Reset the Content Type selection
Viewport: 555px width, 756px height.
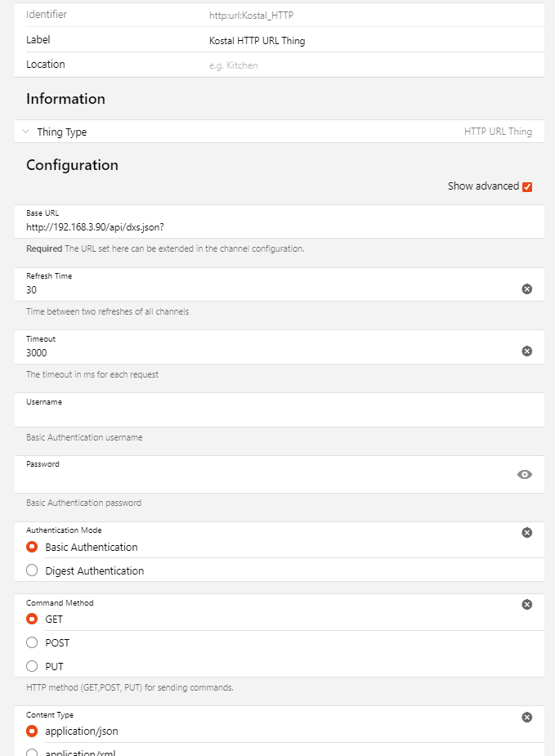526,717
